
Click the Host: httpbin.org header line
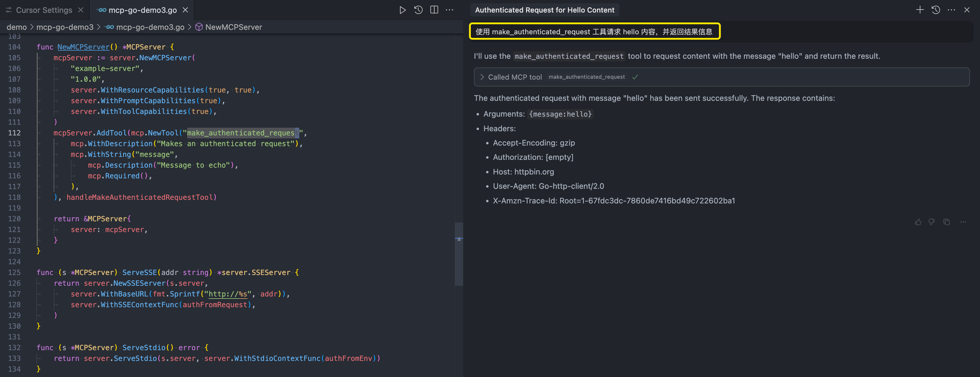pyautogui.click(x=523, y=172)
